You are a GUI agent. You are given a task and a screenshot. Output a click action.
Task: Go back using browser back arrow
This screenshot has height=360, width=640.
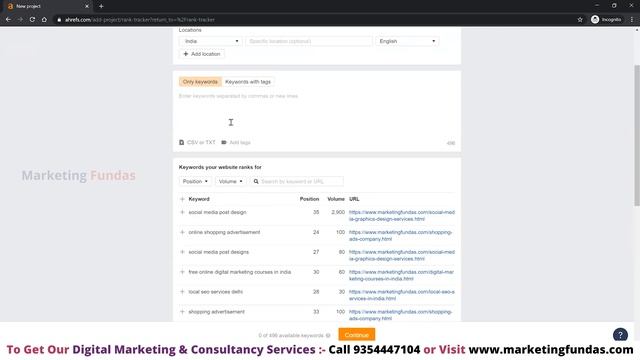(8, 20)
